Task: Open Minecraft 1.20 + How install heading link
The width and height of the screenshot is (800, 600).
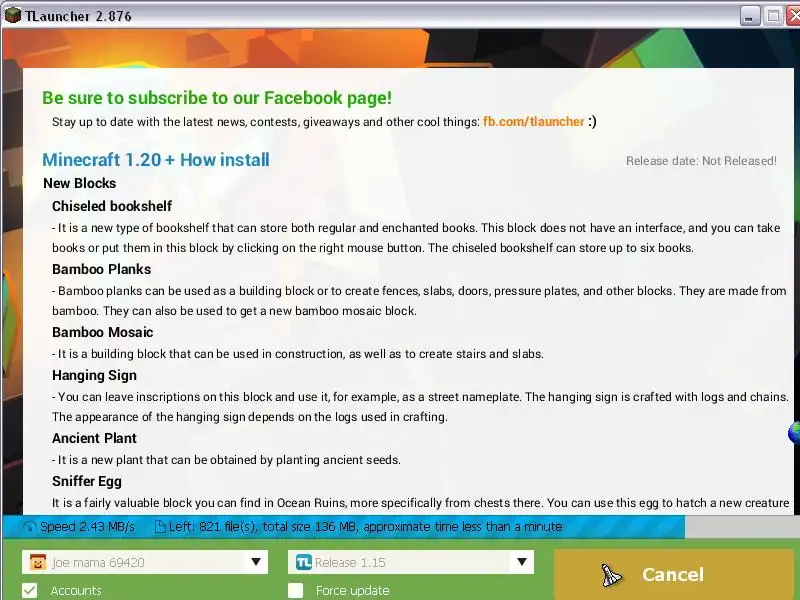Action: click(x=156, y=160)
